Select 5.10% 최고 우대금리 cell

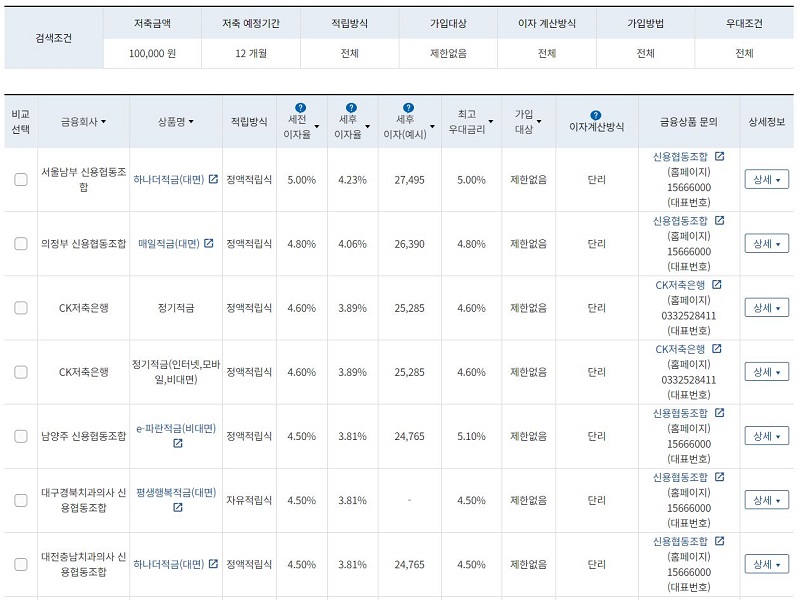click(471, 436)
